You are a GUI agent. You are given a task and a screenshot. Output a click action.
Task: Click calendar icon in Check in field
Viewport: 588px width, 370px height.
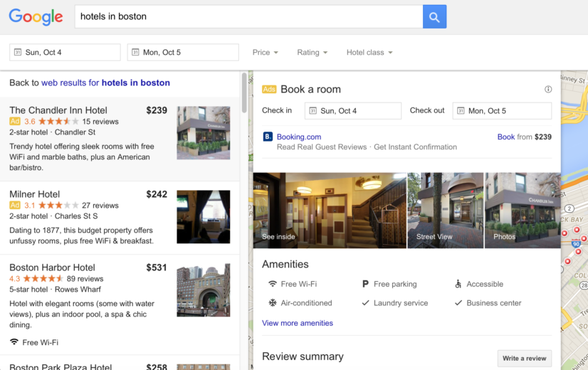[313, 110]
